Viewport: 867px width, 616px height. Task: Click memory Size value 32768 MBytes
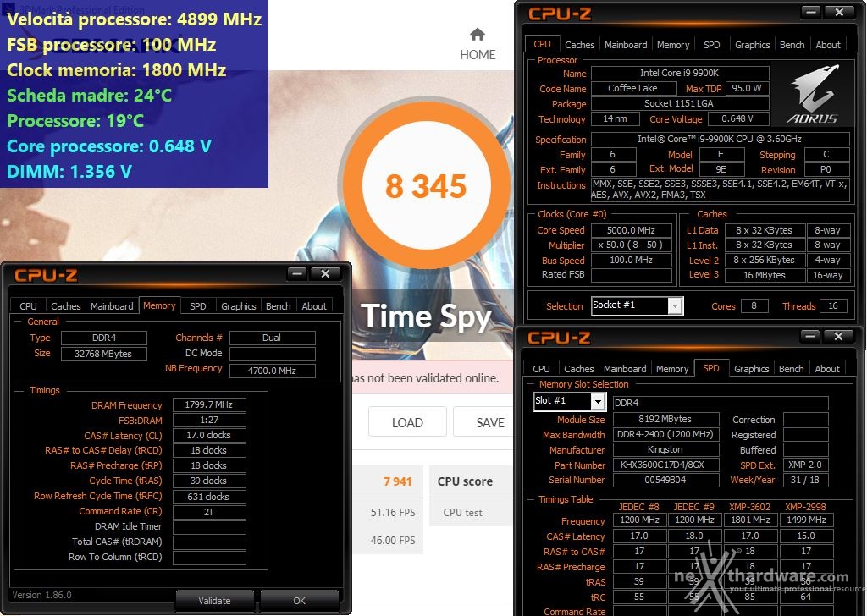coord(103,355)
